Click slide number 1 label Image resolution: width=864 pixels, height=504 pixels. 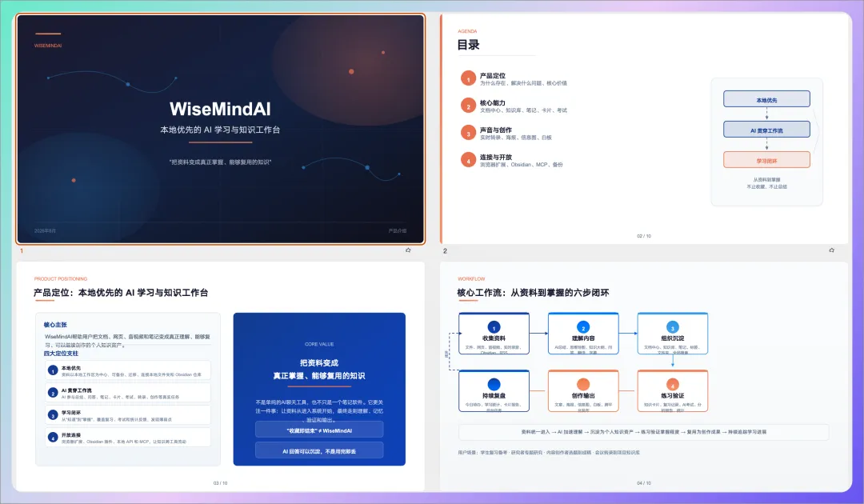point(22,250)
